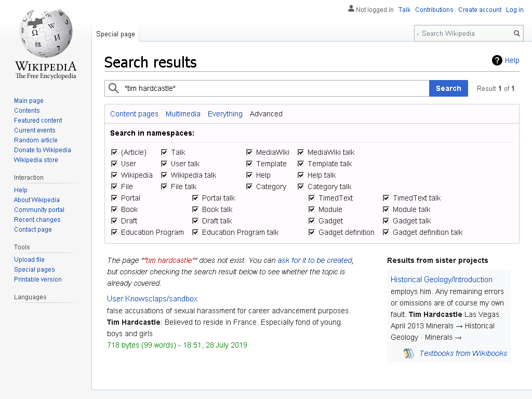Open Recent changes link
The width and height of the screenshot is (532, 399).
37,220
